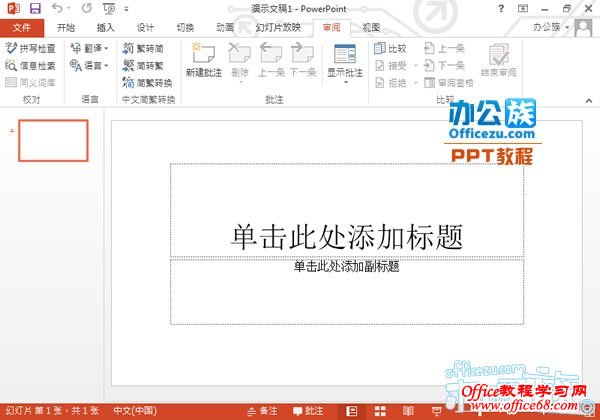Expand the 拒绝 dropdown arrow
Screen dimensions: 600x420
[416, 83]
